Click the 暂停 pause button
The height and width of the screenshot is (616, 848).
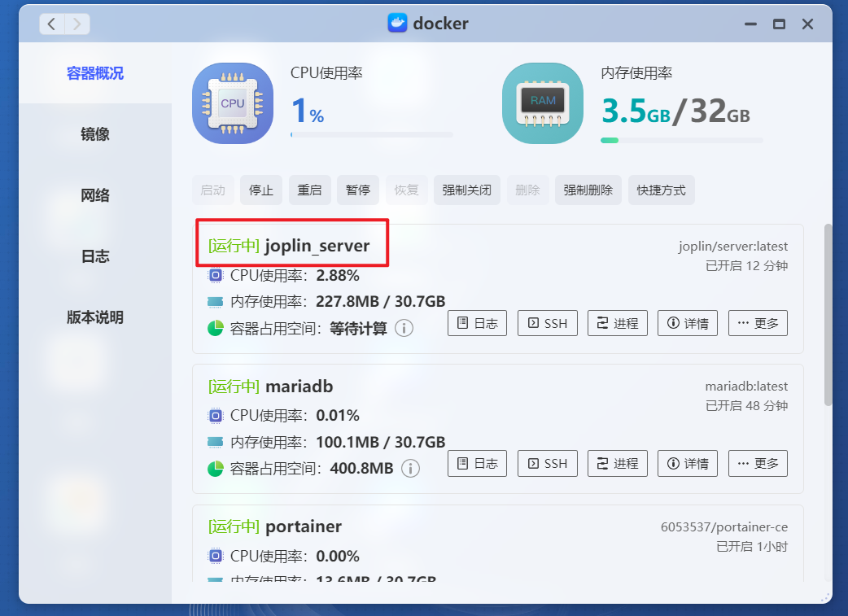tap(358, 190)
